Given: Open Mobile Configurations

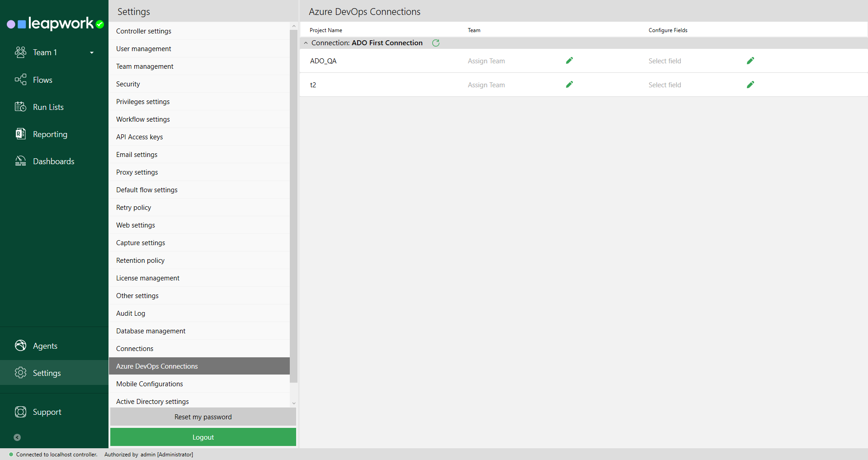Looking at the screenshot, I should (x=199, y=384).
